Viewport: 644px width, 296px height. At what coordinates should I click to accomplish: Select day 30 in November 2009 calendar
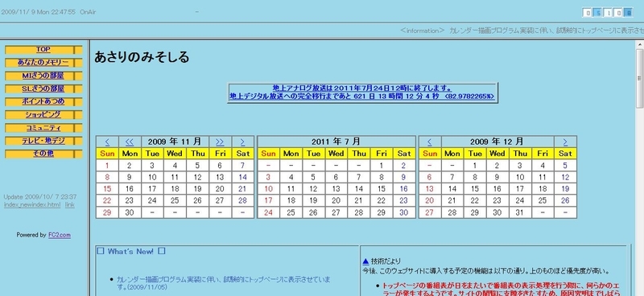coord(130,212)
